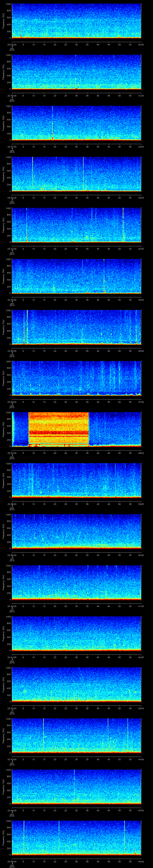Click the 30:00 end time label
Image resolution: width=153 pixels, height=868 pixels.
[141, 44]
